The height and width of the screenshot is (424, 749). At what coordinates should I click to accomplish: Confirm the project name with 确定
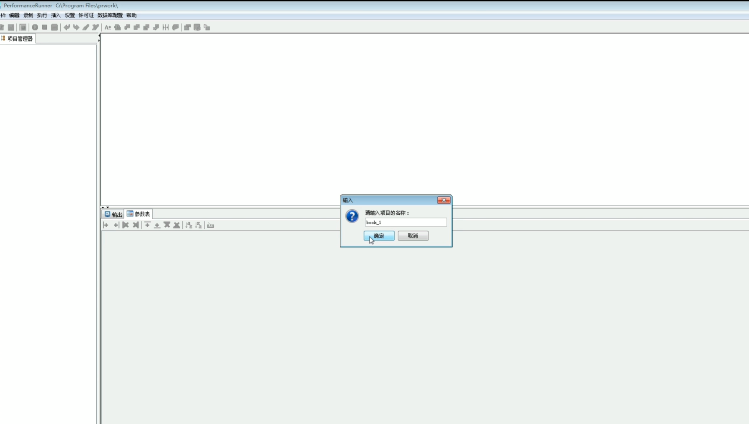coord(379,235)
